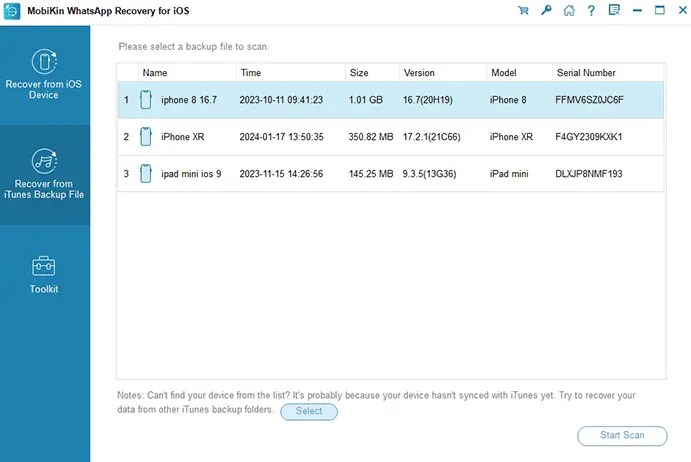The height and width of the screenshot is (462, 691).
Task: Click the iPad mini model cell
Action: [509, 174]
